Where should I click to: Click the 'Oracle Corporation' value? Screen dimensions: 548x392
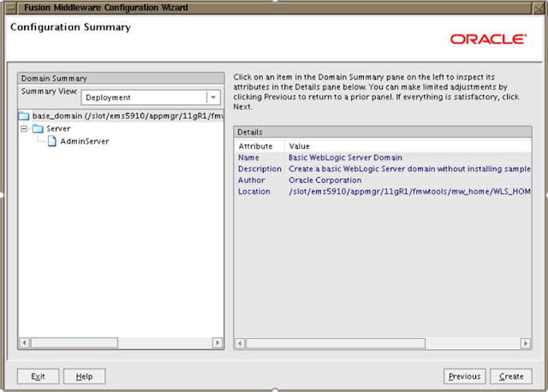(325, 181)
